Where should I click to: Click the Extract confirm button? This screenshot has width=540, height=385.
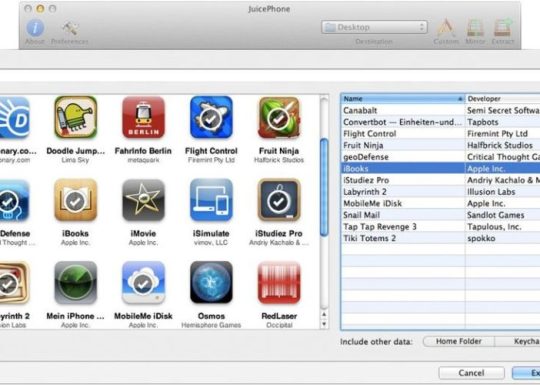coord(526,373)
